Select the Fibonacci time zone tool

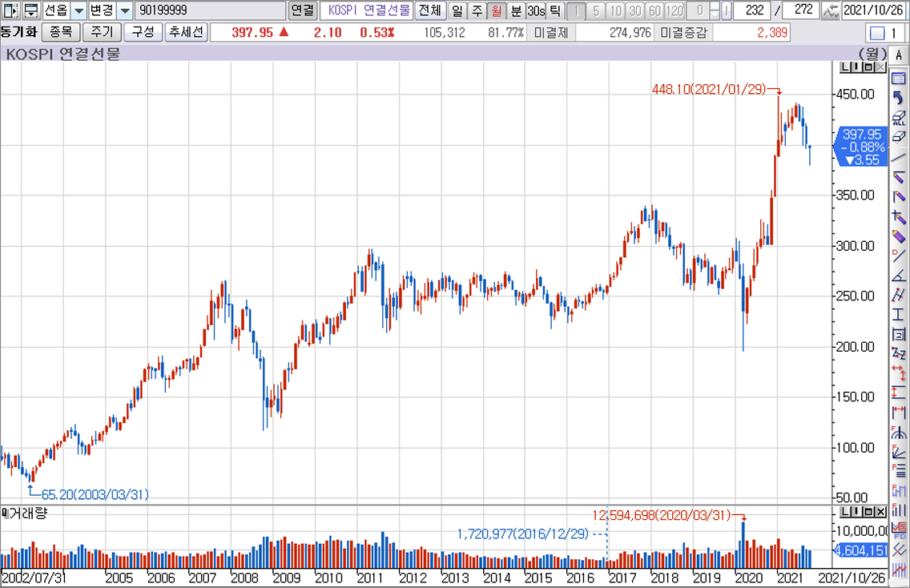pos(899,490)
